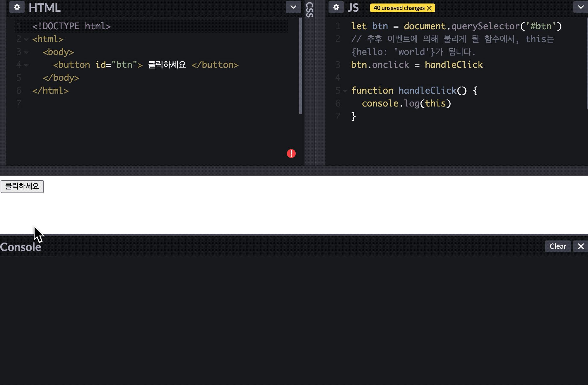Click the 클릭하세요 preview button
588x385 pixels.
pos(22,186)
